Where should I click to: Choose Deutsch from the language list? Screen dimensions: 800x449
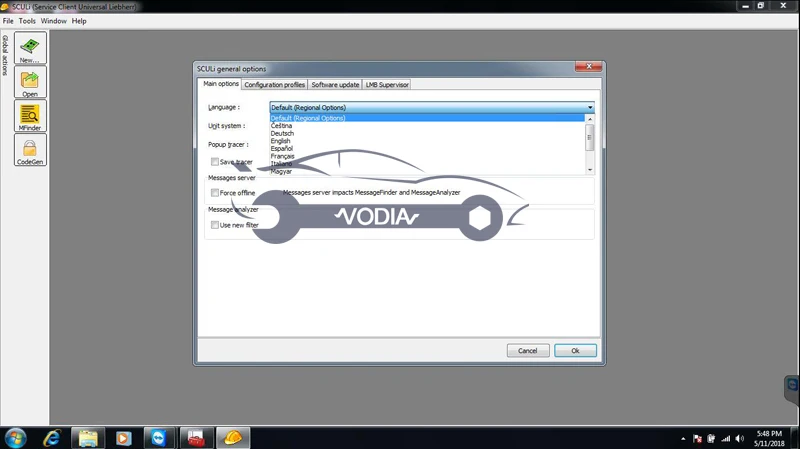tap(427, 133)
